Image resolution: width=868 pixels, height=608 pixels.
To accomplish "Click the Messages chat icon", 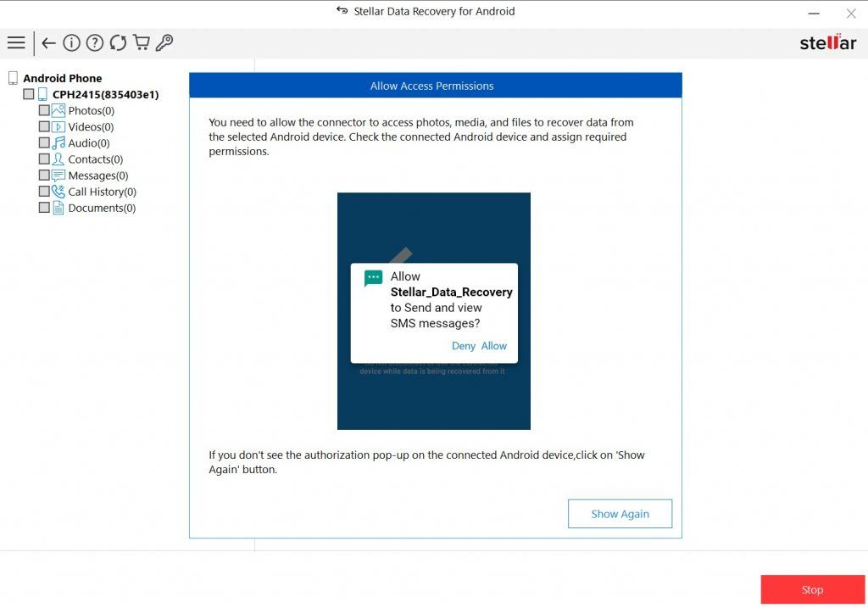I will point(58,176).
